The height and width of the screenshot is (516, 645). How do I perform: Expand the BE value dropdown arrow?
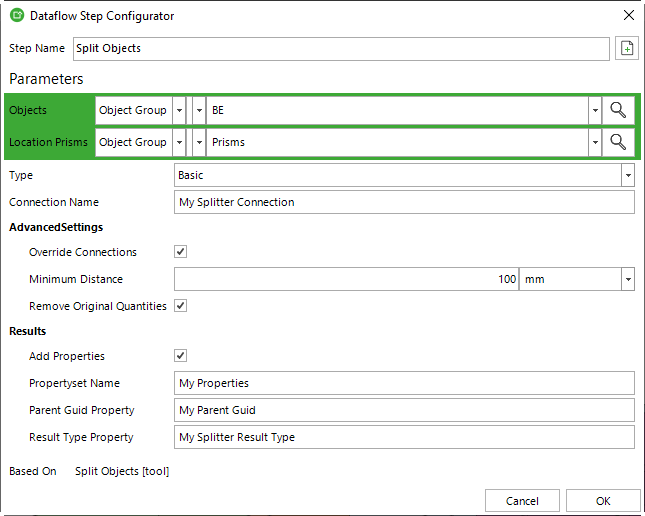click(595, 110)
